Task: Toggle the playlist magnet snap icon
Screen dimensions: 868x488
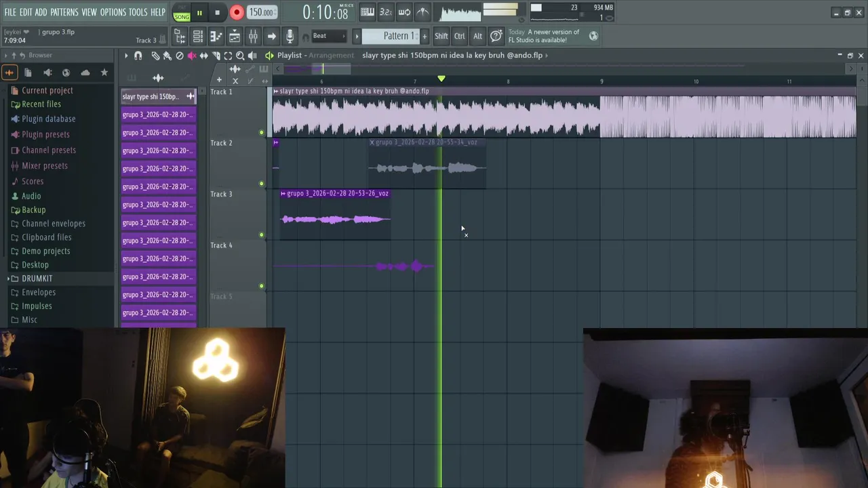Action: tap(138, 56)
